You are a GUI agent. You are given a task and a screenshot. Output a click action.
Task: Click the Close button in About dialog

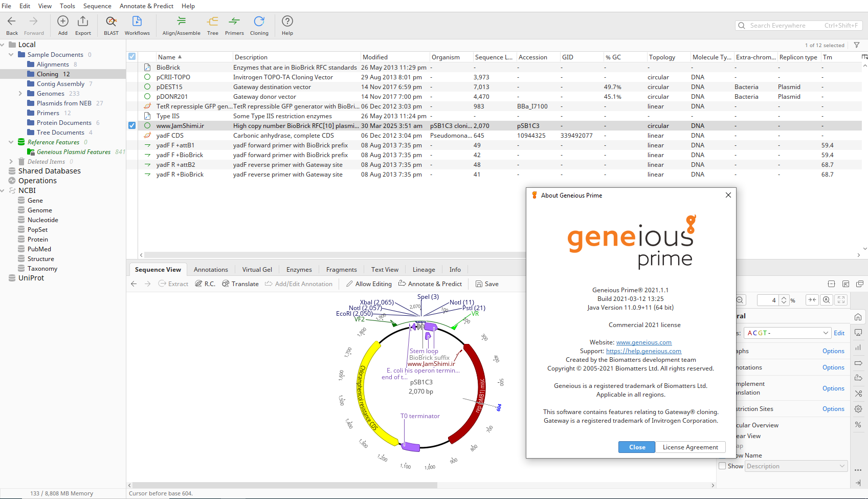pyautogui.click(x=637, y=447)
